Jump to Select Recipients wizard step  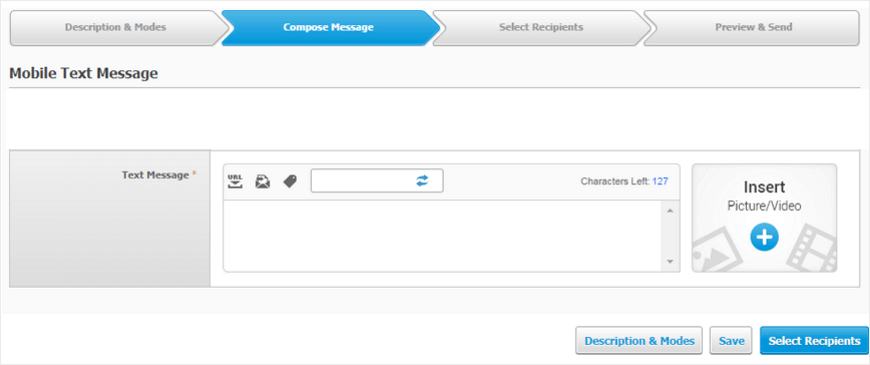[x=541, y=27]
